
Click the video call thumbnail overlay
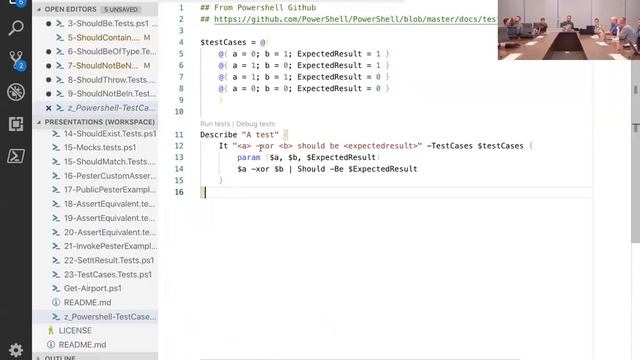click(569, 30)
